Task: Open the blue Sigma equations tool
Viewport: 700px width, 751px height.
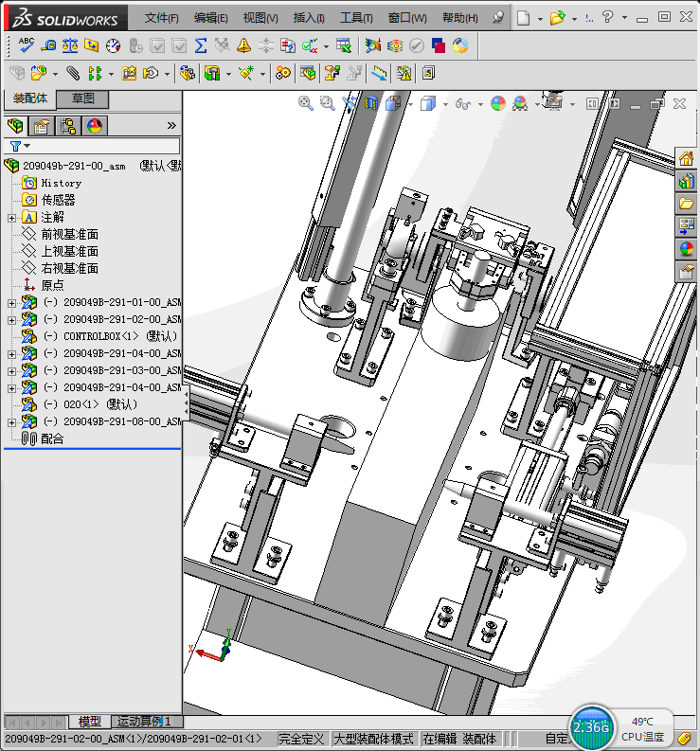Action: click(201, 45)
